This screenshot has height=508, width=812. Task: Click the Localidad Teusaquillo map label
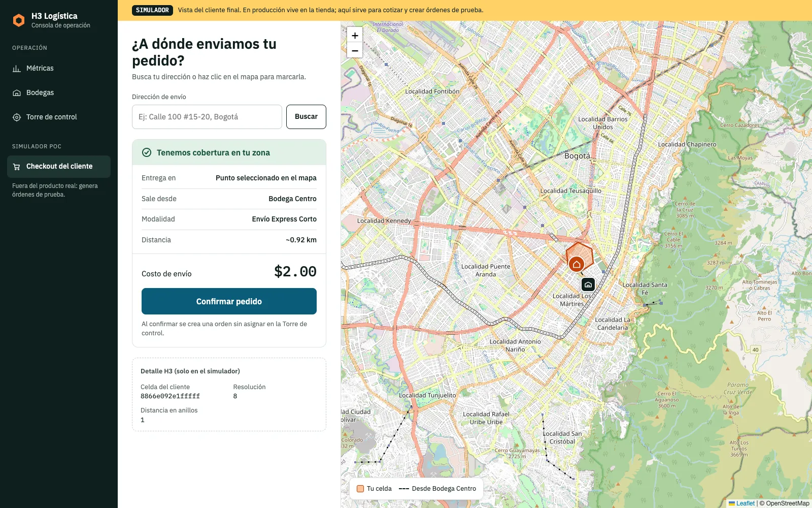click(x=571, y=191)
